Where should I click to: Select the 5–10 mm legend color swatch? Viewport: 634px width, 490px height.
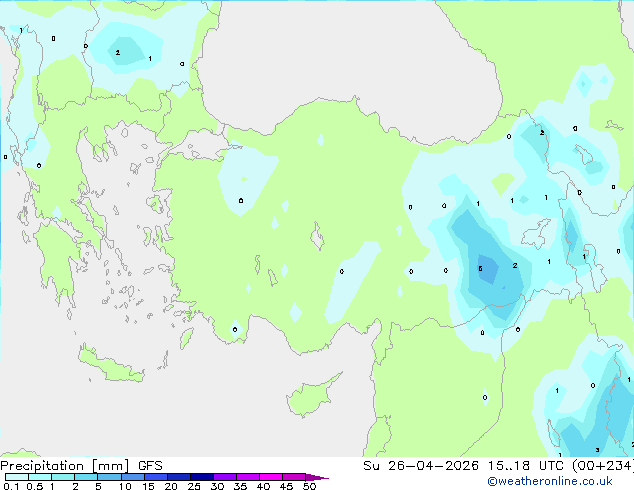point(109,477)
